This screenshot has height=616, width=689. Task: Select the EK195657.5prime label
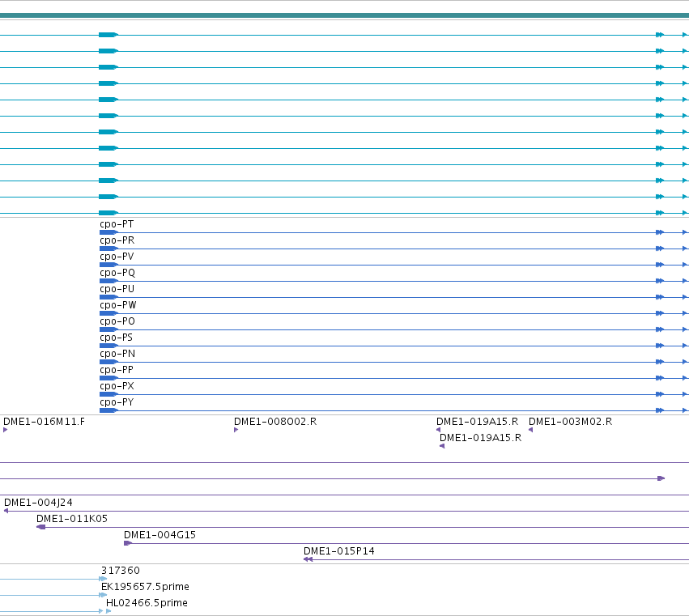145,587
